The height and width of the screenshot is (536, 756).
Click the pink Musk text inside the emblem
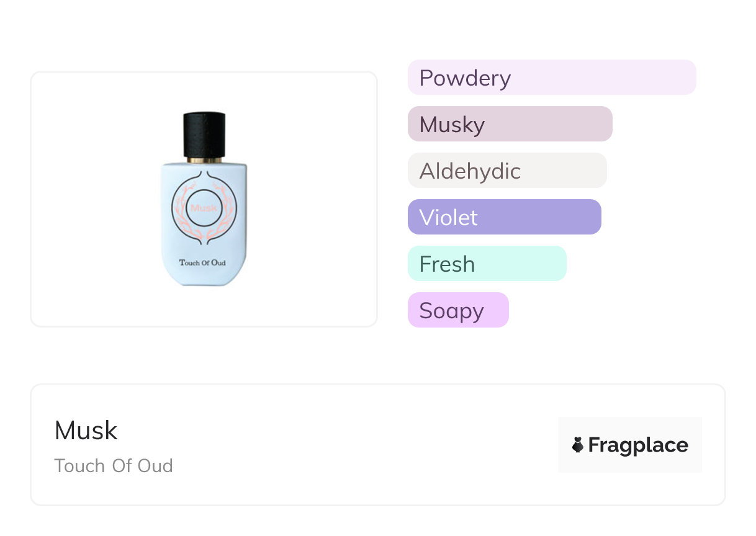[204, 208]
